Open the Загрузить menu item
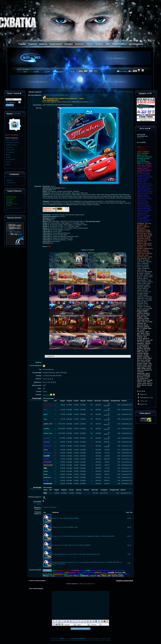Viewport: 161px width, 644px height. click(x=79, y=44)
